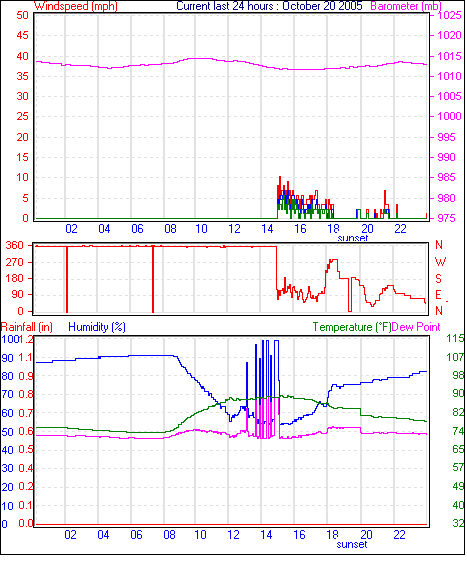Click the 32 temperature axis value

[x=458, y=523]
